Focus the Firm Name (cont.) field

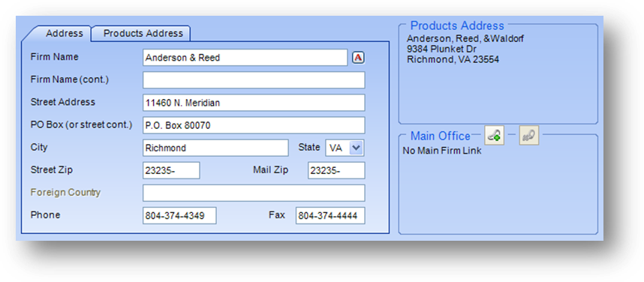[x=254, y=80]
